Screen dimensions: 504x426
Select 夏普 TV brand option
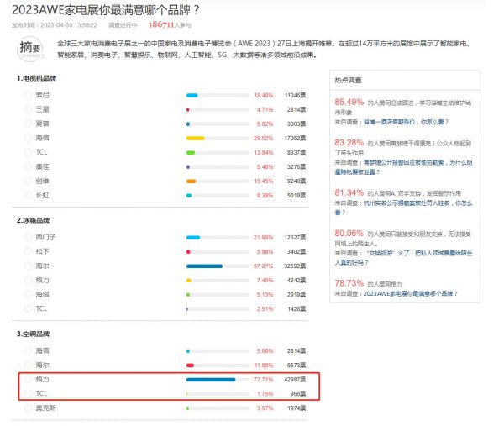(x=28, y=124)
